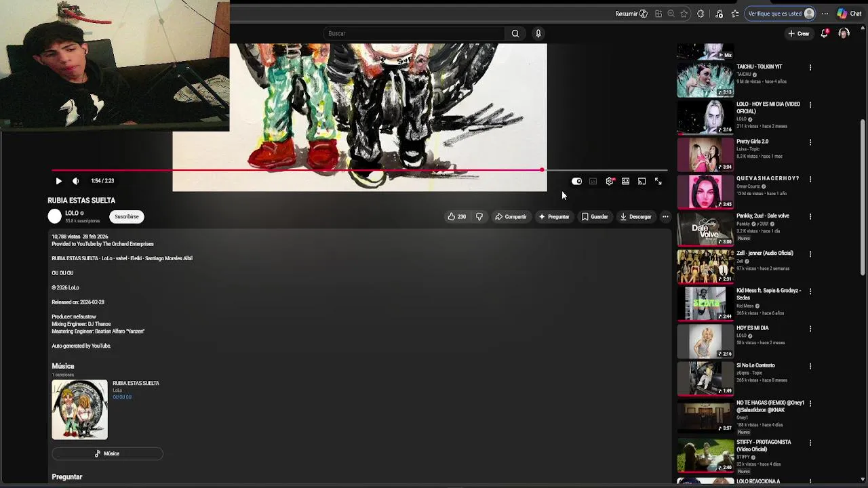Open the 2:16 HOY ES MI DIA thumbnail
868x488 pixels.
pos(705,340)
